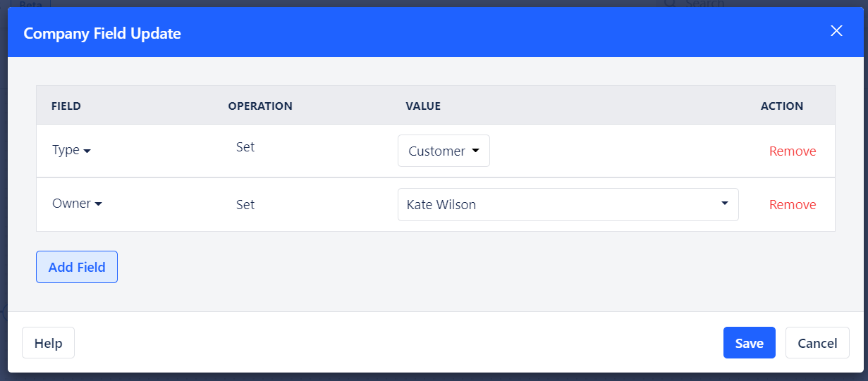The image size is (868, 381).
Task: Cancel the field update dialog
Action: (817, 343)
